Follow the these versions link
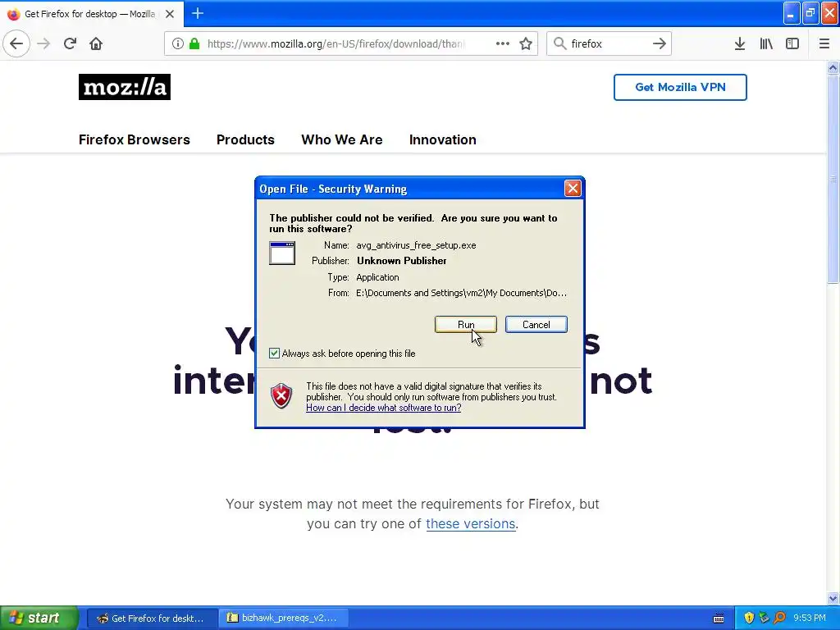Viewport: 840px width, 630px height. (470, 523)
